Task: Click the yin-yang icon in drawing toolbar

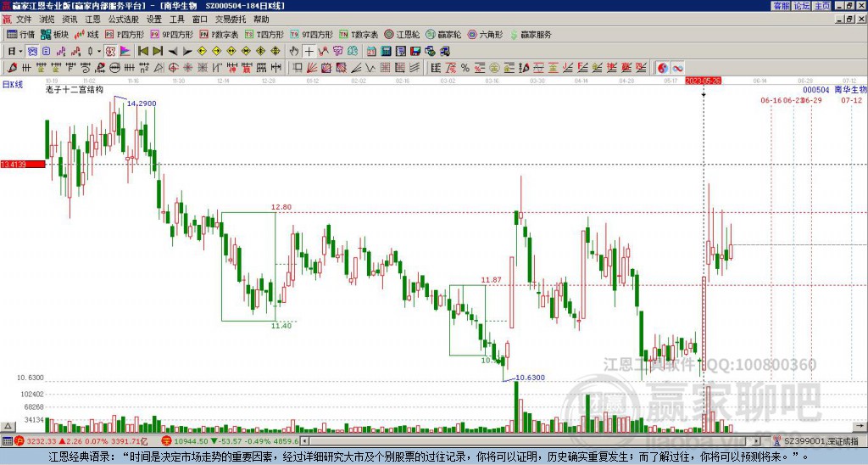Action: [x=662, y=68]
